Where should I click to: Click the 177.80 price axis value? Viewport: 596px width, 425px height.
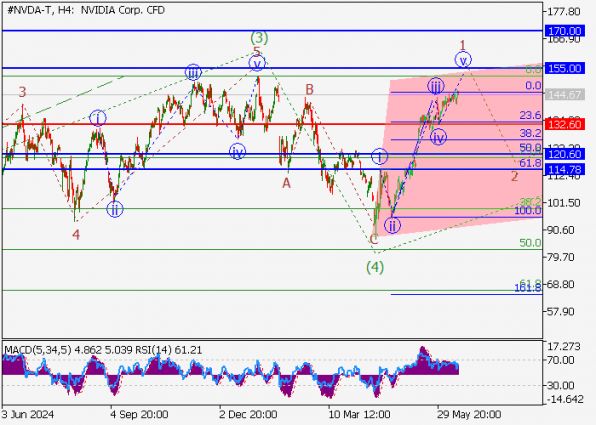click(564, 12)
